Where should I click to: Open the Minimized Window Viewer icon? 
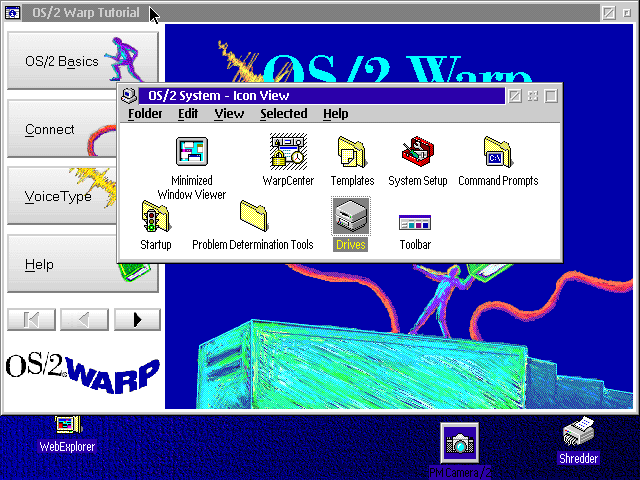click(192, 151)
